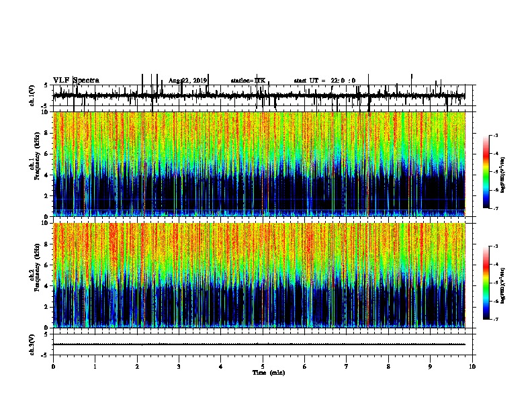The width and height of the screenshot is (532, 411).
Task: Click time axis tick label "6"
Action: (304, 367)
